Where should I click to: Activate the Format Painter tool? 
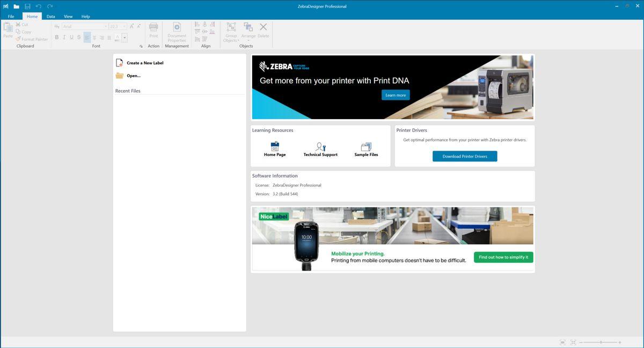[32, 39]
